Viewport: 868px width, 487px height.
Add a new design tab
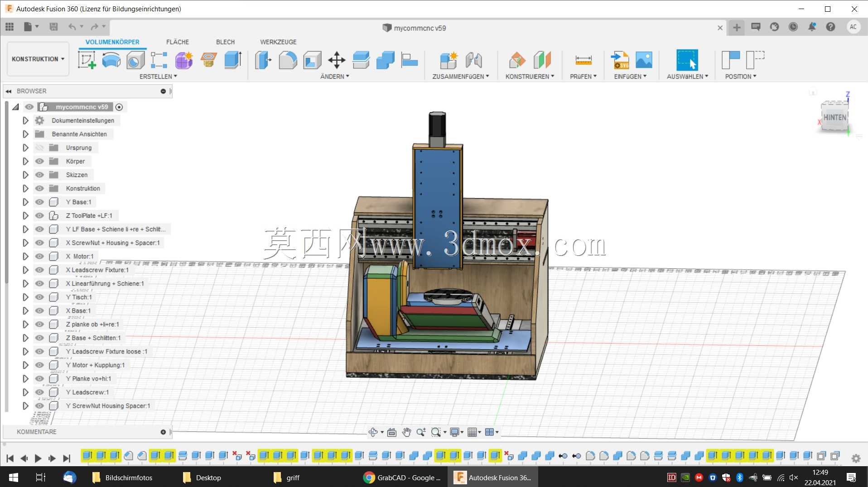coord(737,28)
